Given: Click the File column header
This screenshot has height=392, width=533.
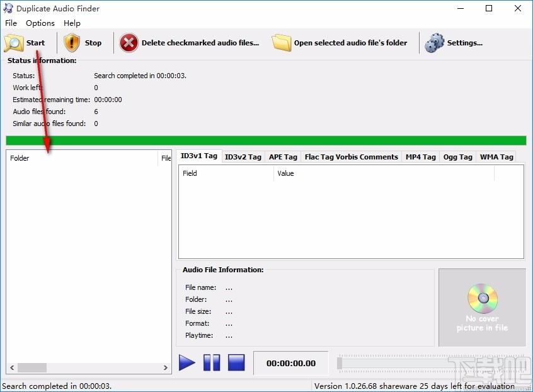Looking at the screenshot, I should 165,158.
